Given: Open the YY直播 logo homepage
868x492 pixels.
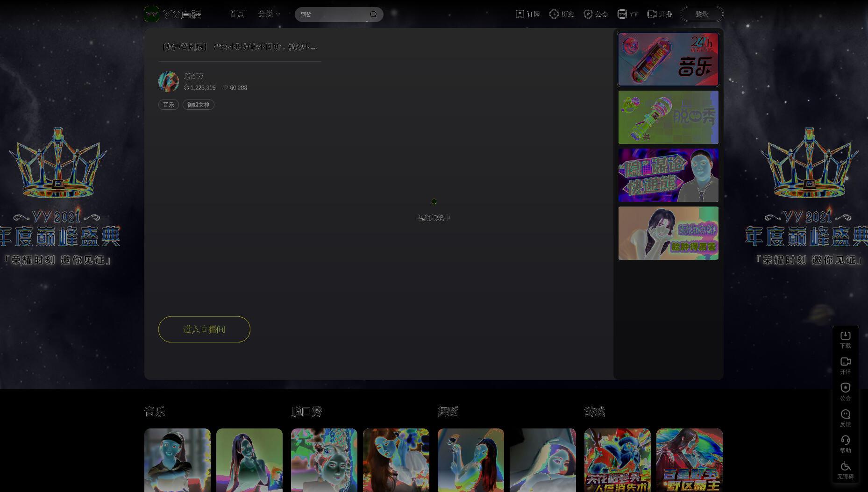Looking at the screenshot, I should (x=172, y=14).
